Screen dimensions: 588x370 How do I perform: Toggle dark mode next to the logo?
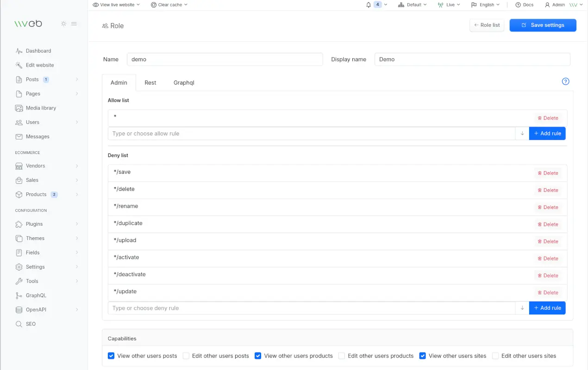tap(63, 24)
